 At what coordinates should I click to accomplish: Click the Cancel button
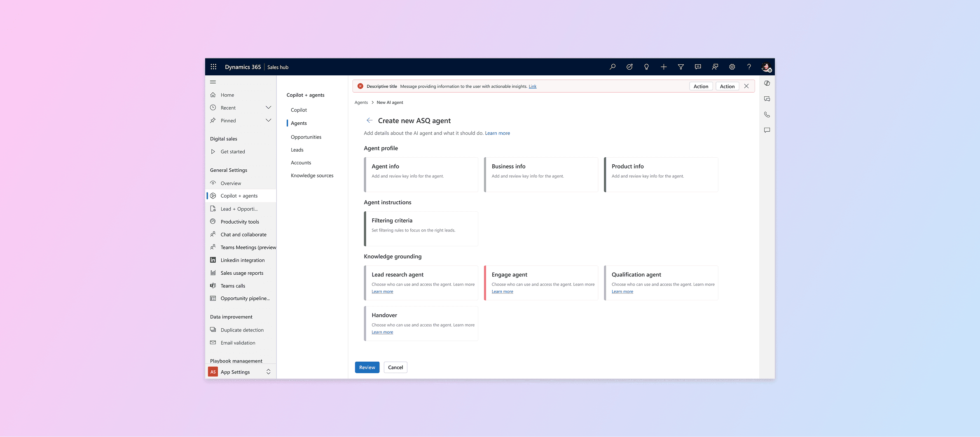[x=395, y=367]
